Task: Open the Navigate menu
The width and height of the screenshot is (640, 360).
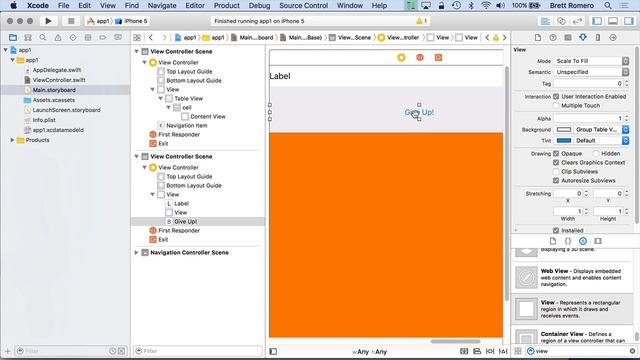Action: tap(162, 5)
